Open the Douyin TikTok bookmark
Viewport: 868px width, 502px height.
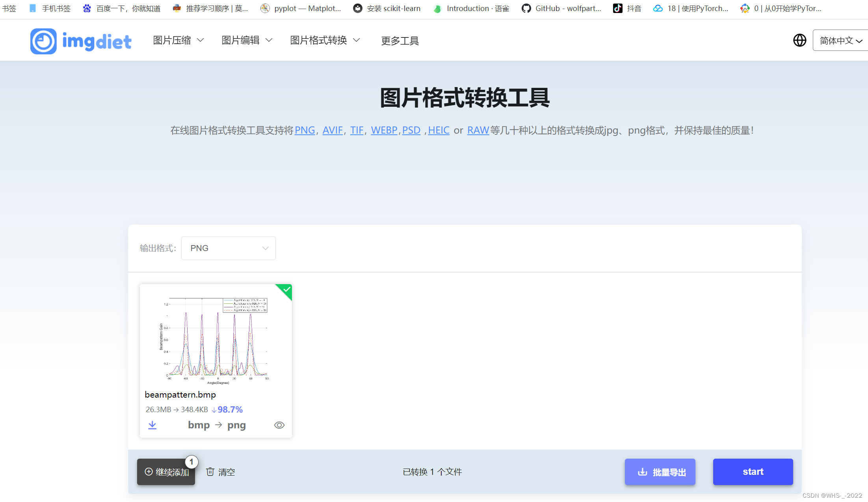pyautogui.click(x=627, y=8)
